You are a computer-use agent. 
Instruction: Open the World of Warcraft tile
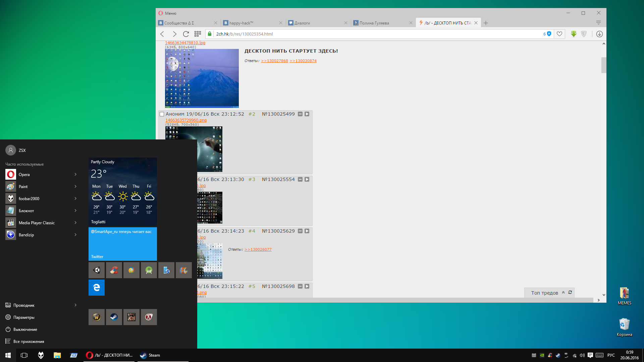tap(97, 317)
